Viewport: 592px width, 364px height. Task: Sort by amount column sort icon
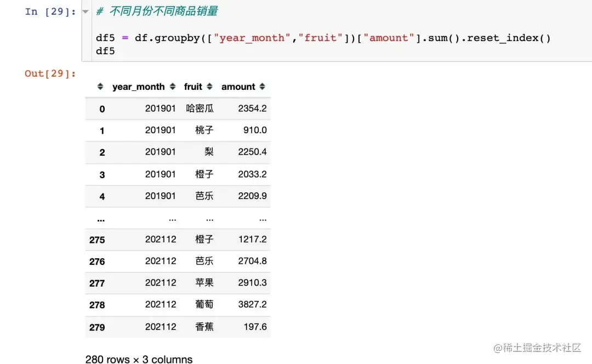pyautogui.click(x=262, y=87)
